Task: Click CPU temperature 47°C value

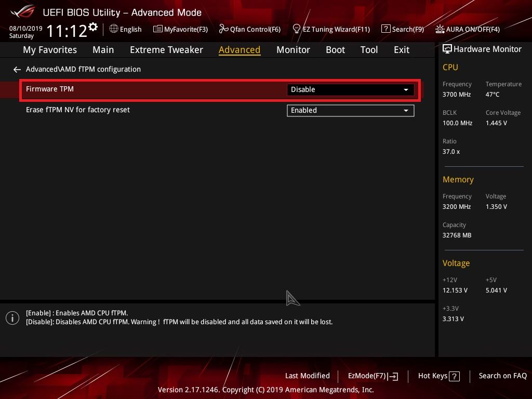Action: click(x=493, y=95)
